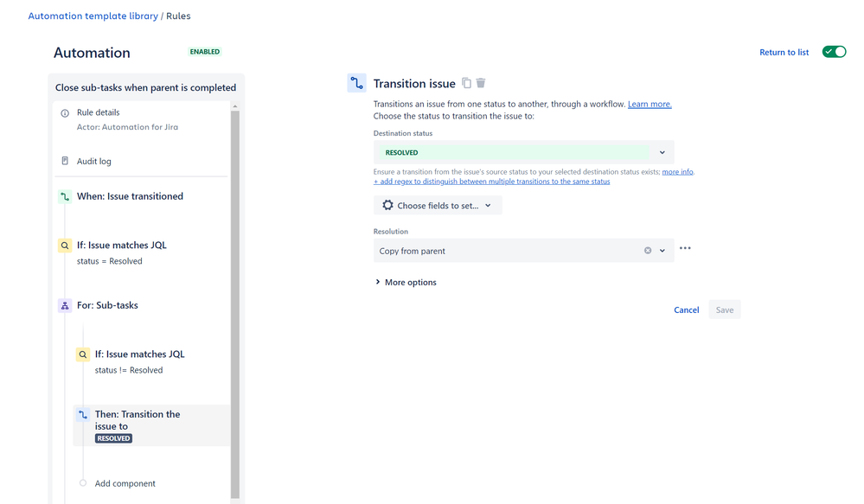Click the rule name Close sub-tasks when parent is completed
Viewport: 864px width, 504px height.
pos(145,87)
